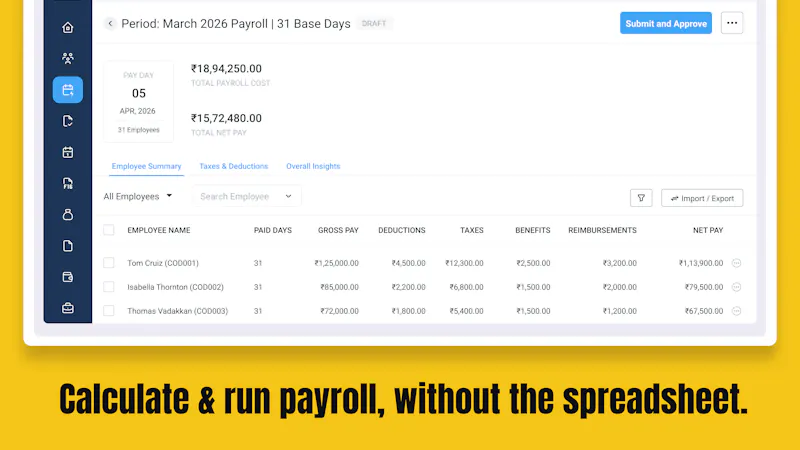Click the BENEFITS column header
The width and height of the screenshot is (800, 450).
(533, 231)
